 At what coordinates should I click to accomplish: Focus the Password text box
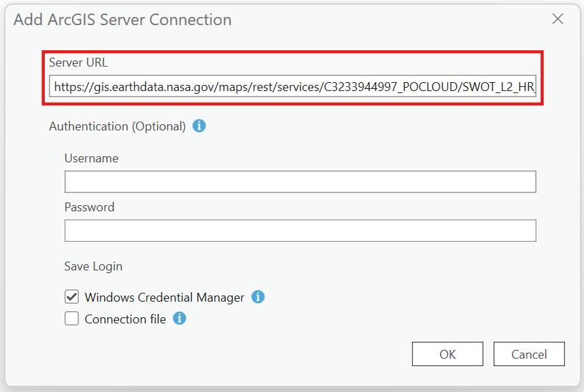[x=300, y=230]
